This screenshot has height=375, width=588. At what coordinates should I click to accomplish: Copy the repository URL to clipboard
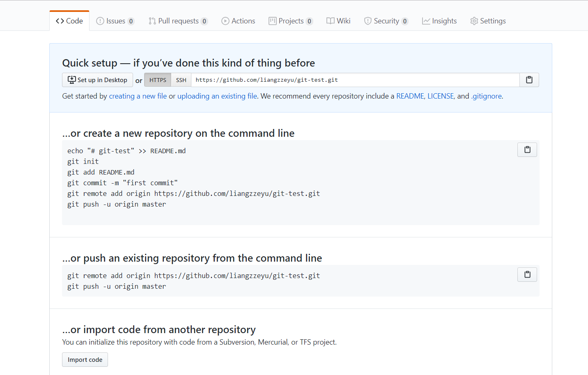pos(529,80)
